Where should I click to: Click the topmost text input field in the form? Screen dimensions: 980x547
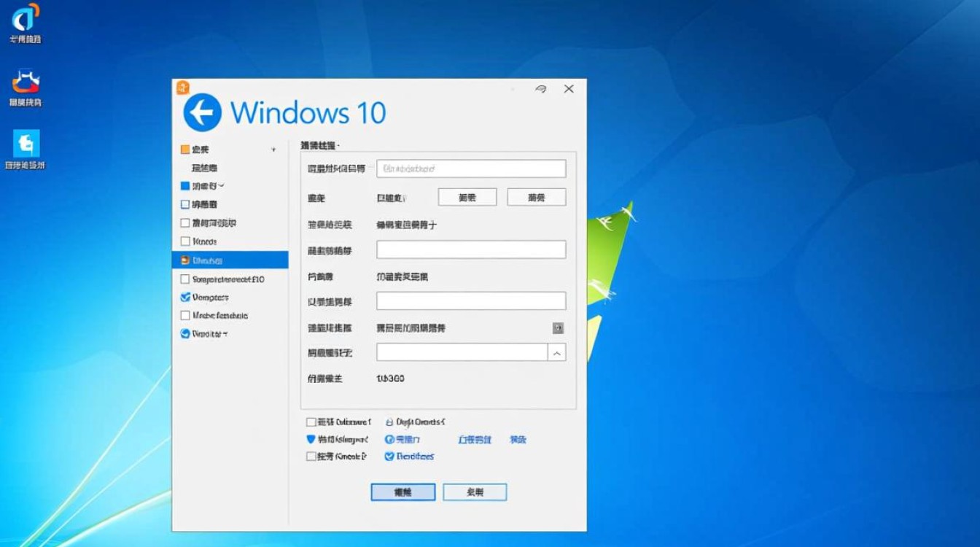click(x=471, y=168)
